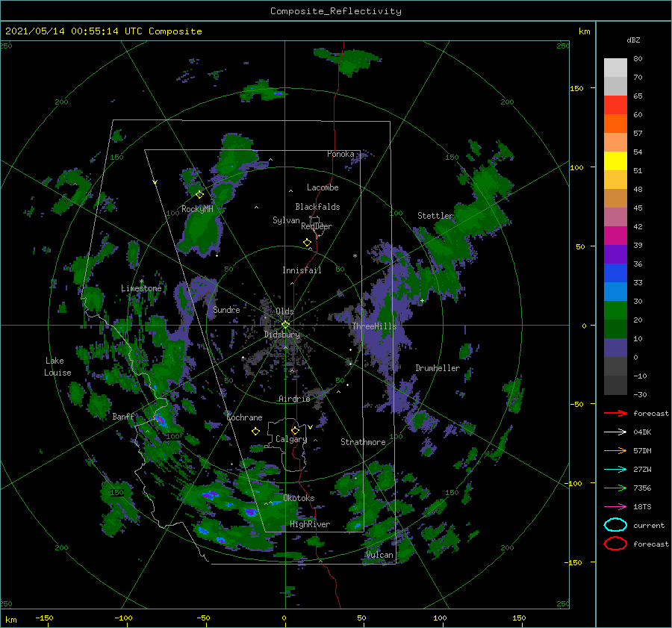Click the blue 33 dBZ swatch
The image size is (672, 628).
pyautogui.click(x=615, y=273)
